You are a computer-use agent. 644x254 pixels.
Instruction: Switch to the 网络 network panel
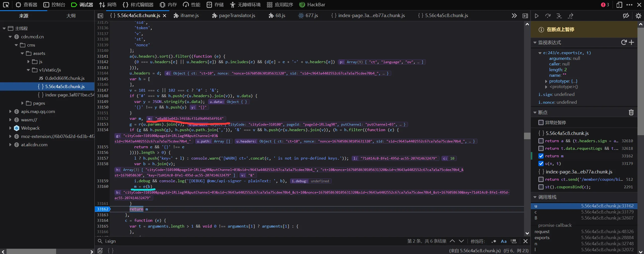[x=108, y=5]
